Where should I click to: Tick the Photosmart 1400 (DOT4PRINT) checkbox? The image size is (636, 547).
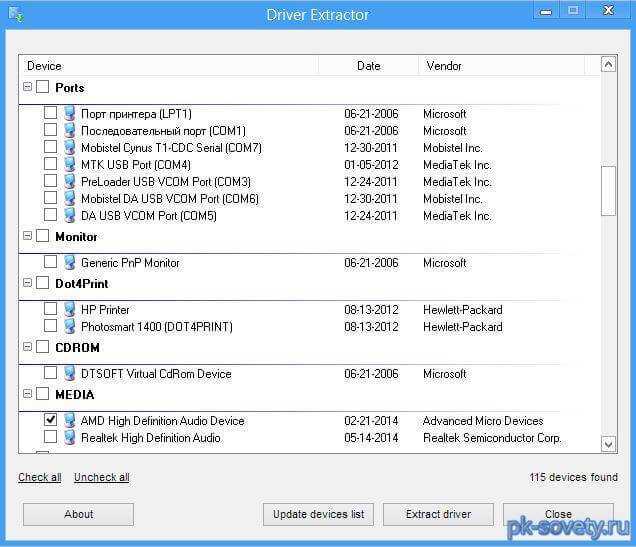tap(50, 325)
